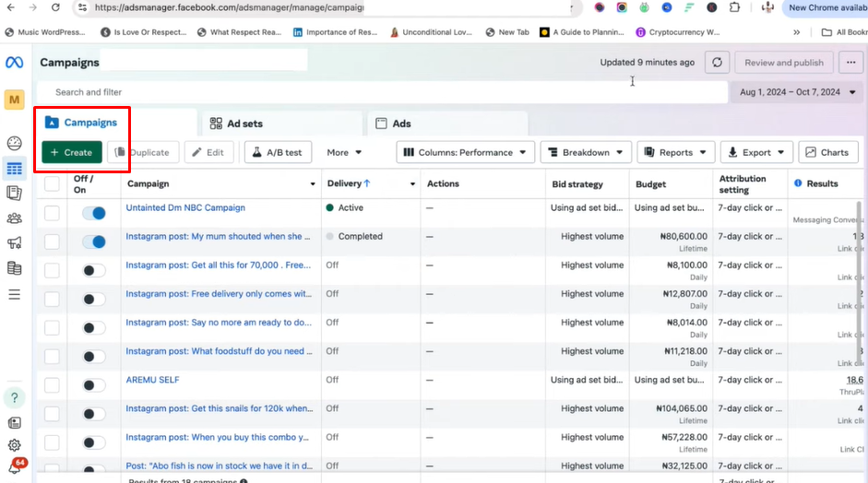Open the account overview gauge icon in sidebar
The width and height of the screenshot is (868, 483).
[x=14, y=143]
